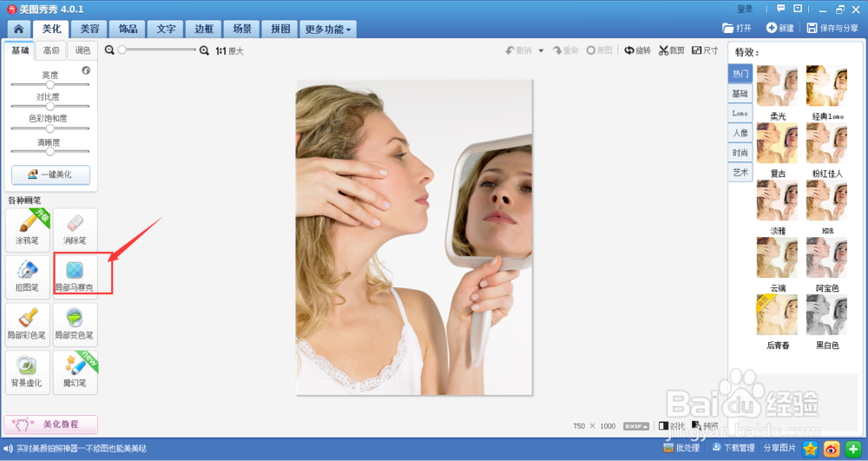Click the 裁剪 crop tool
This screenshot has height=461, width=868.
(x=672, y=50)
